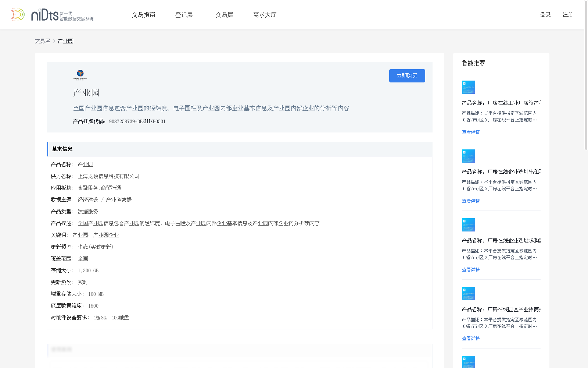Screen dimensions: 588x368
Task: Click 查看详情 for 厂房在线园区产业招商
Action: [x=471, y=339]
